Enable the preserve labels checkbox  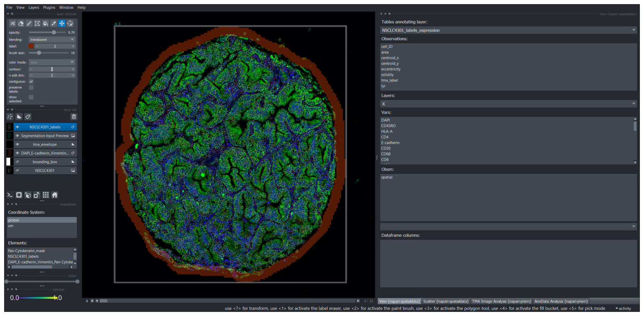click(31, 88)
